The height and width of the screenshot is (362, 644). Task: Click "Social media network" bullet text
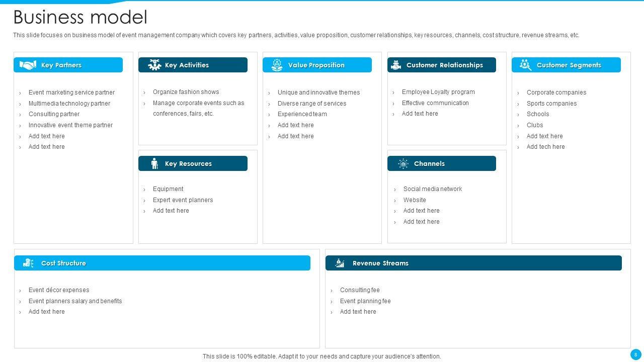pyautogui.click(x=433, y=189)
